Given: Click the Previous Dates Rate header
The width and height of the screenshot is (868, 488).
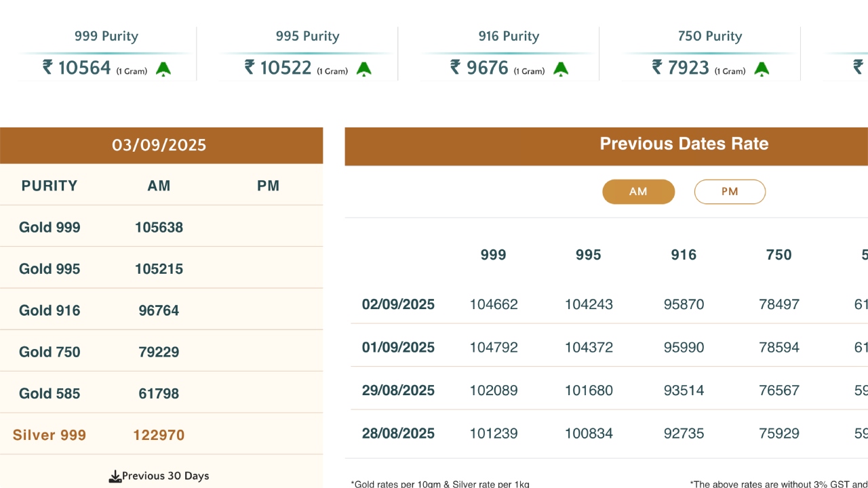Looking at the screenshot, I should [x=684, y=144].
